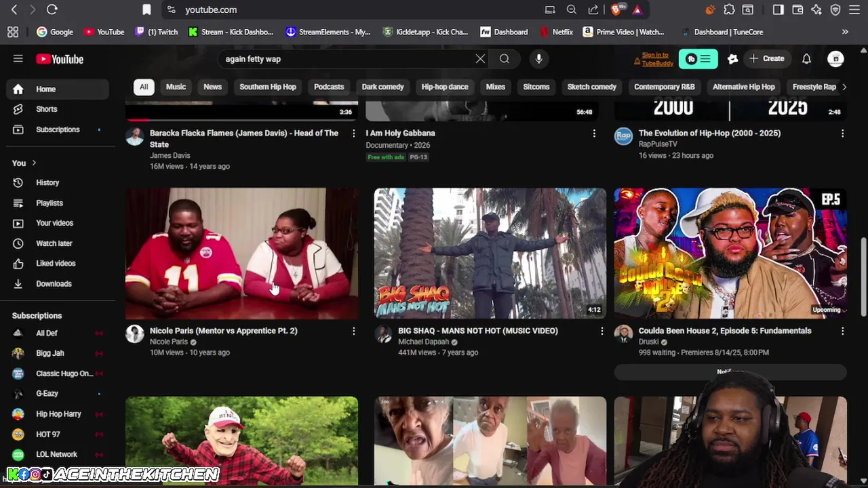Reload the page
The width and height of the screenshot is (868, 488).
click(x=52, y=9)
